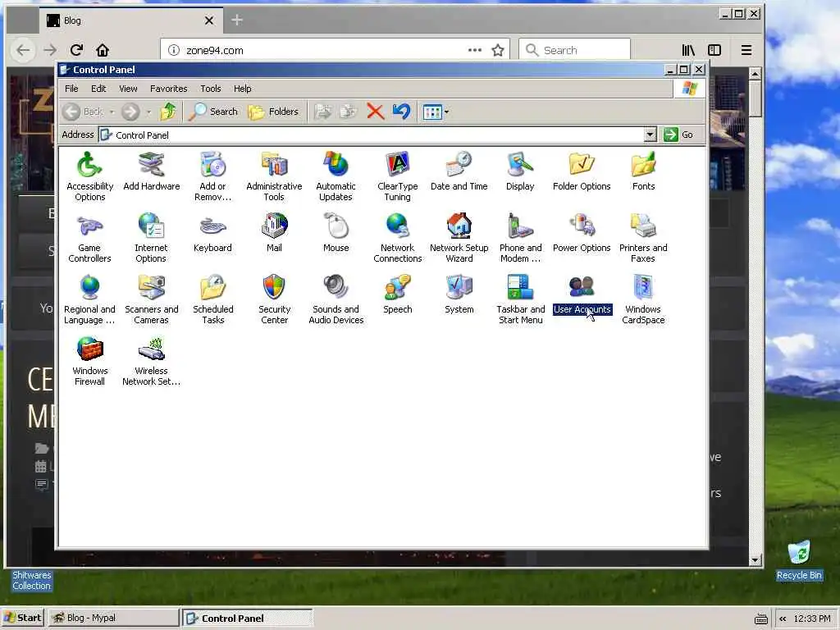Open the browser Library icon

(688, 50)
